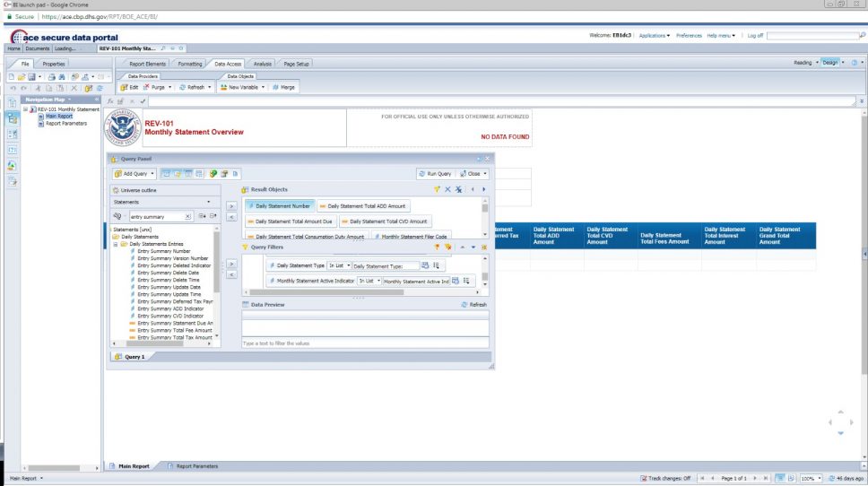Click the Merge data objects icon
Screen dimensions: 868x486
pyautogui.click(x=283, y=88)
